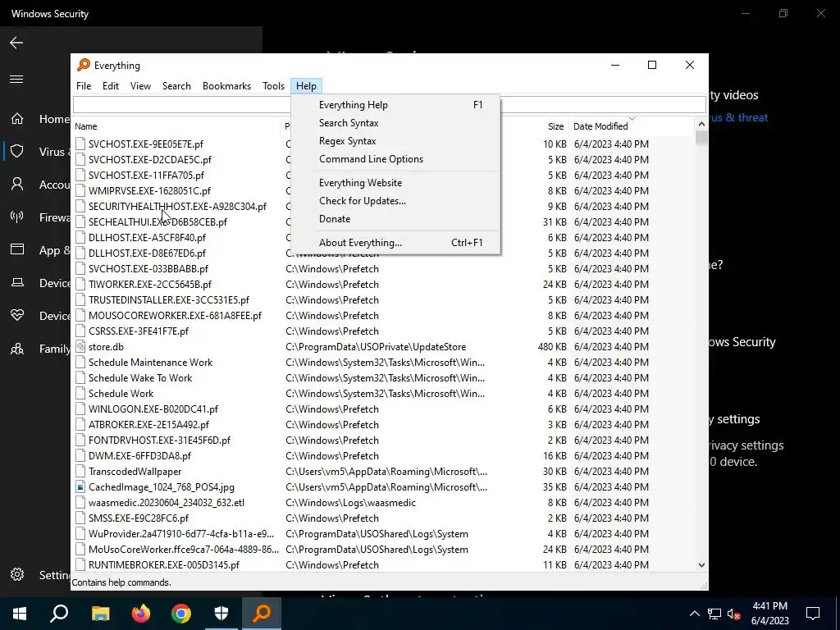Select SVCHOST.EXE-D2CDAE5C.pf row
840x630 pixels.
pos(150,160)
